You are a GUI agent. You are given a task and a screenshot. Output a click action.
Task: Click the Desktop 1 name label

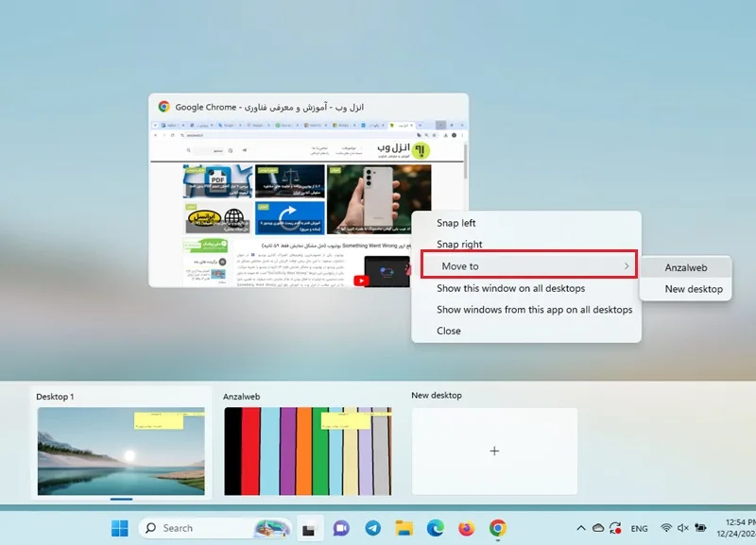(55, 397)
